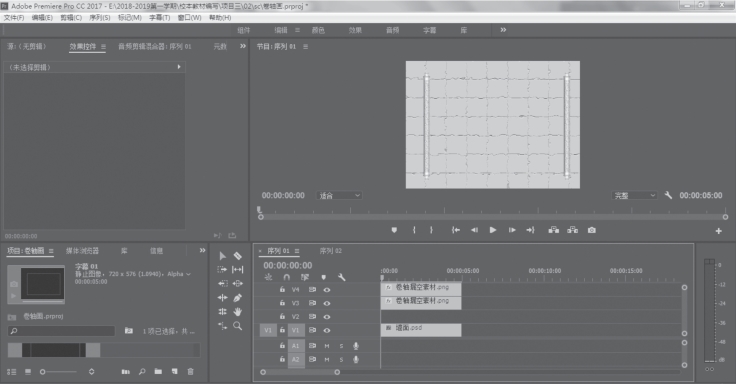Toggle V4 track output eye icon
Screen dimensions: 736x384
click(x=327, y=290)
